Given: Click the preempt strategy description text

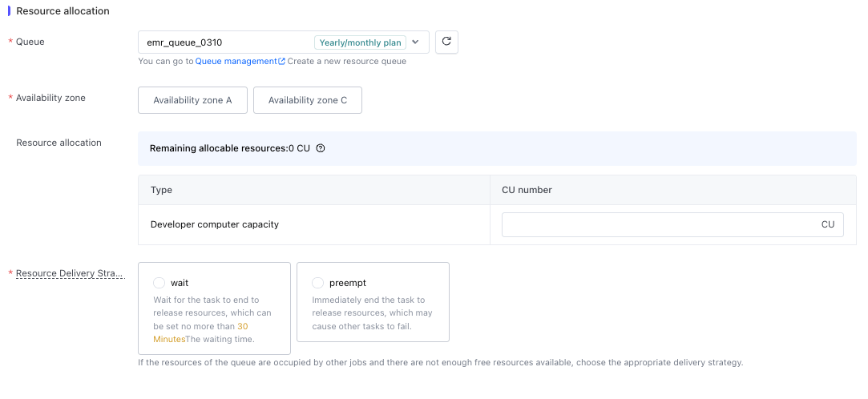Looking at the screenshot, I should coord(373,313).
